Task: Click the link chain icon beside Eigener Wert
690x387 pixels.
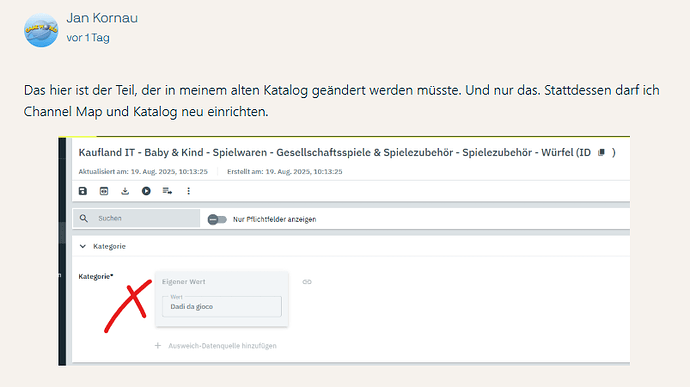Action: click(307, 282)
